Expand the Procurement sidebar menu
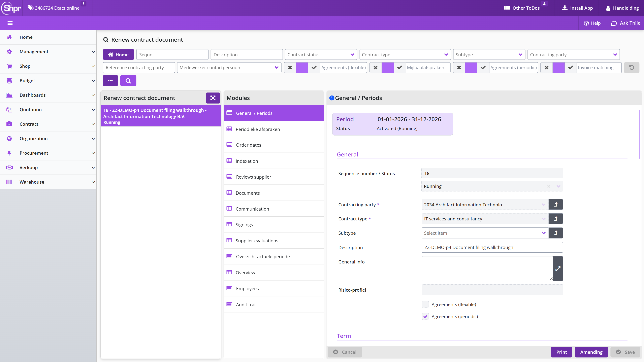The image size is (644, 362). tap(48, 153)
